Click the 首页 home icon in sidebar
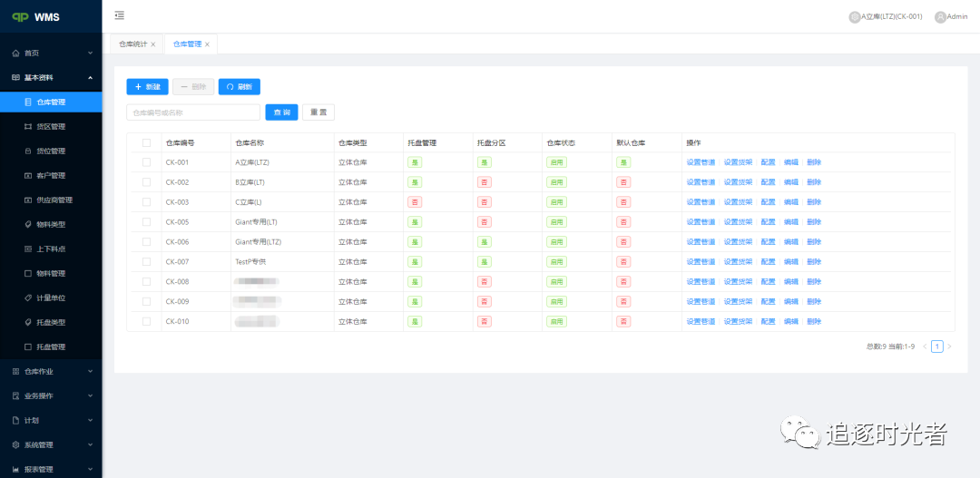The width and height of the screenshot is (980, 478). [15, 54]
